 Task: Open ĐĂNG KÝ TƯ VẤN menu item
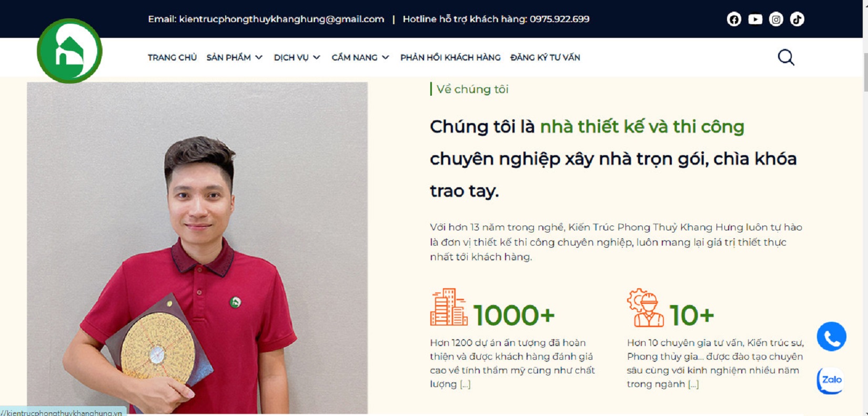pos(545,57)
